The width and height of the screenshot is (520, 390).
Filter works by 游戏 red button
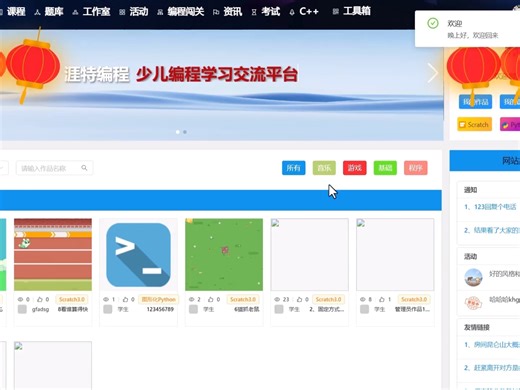pos(355,168)
